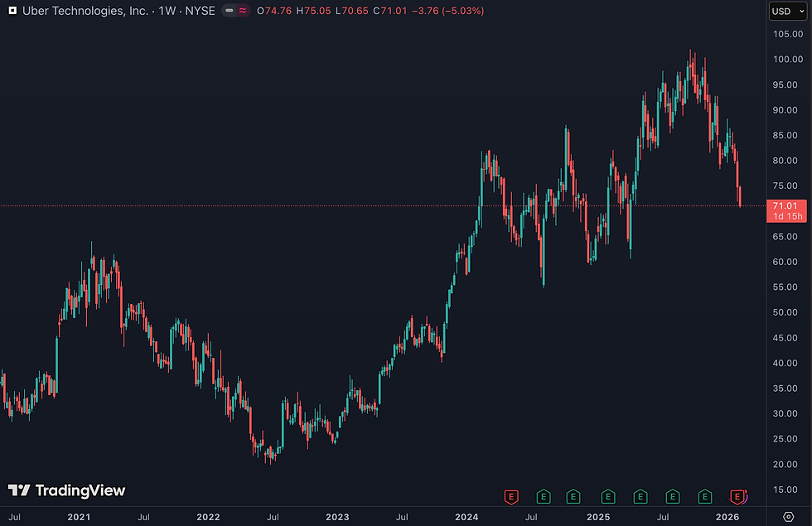Click the 90.00 price axis label
This screenshot has width=812, height=526.
point(785,110)
